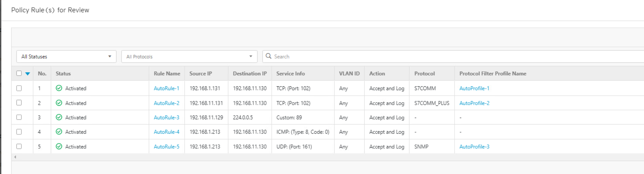
Task: Click the Activated status icon for AutoRule-1
Action: 59,88
